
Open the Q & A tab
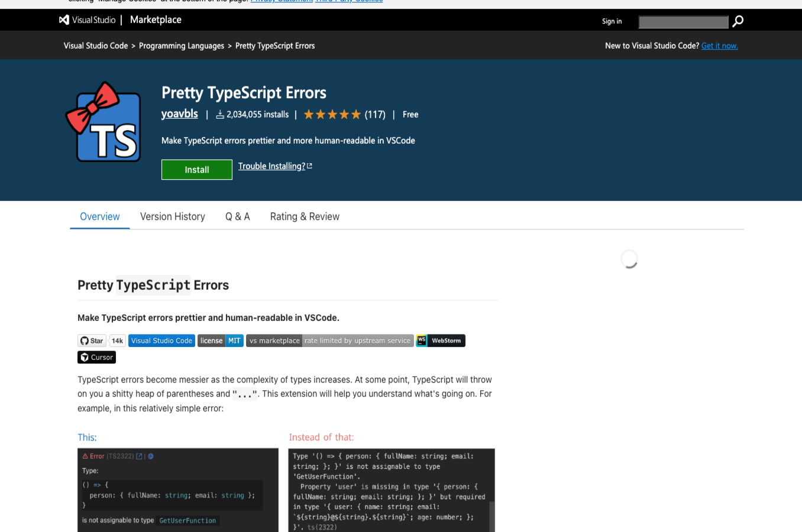pyautogui.click(x=237, y=216)
